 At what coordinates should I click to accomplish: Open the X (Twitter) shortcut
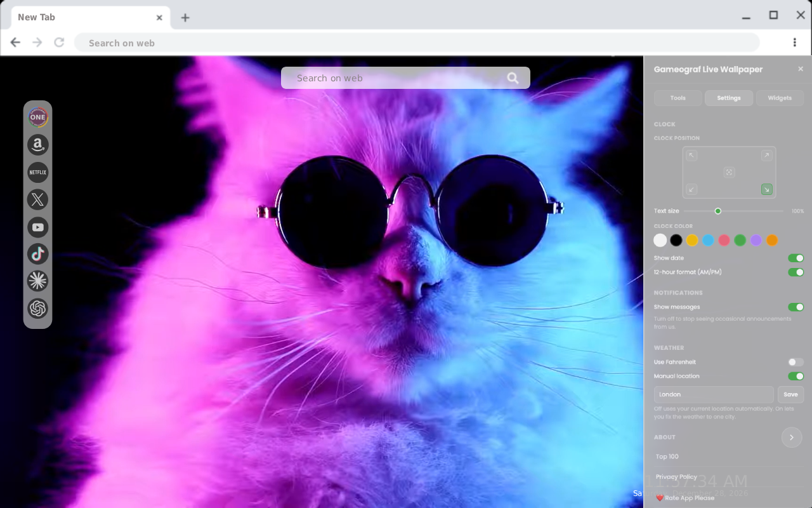(x=38, y=200)
